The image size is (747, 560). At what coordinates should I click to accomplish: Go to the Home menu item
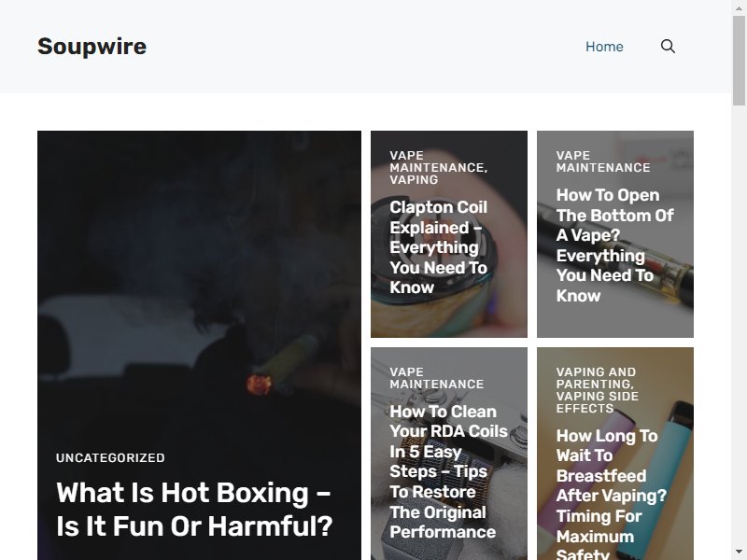click(x=604, y=47)
